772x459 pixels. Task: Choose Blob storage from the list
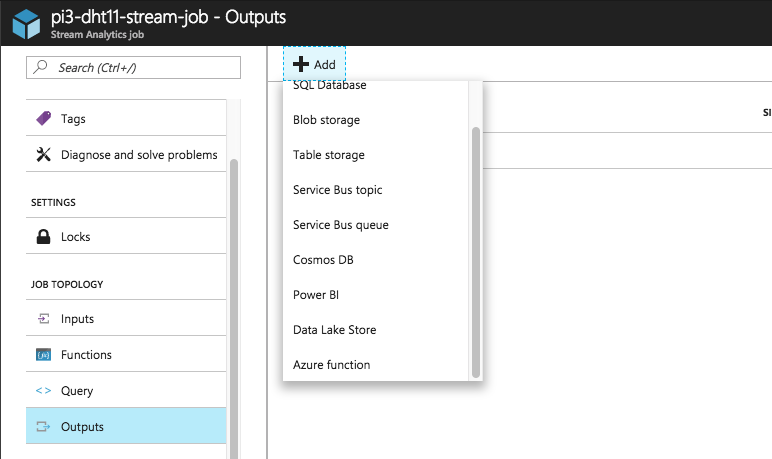pos(376,120)
